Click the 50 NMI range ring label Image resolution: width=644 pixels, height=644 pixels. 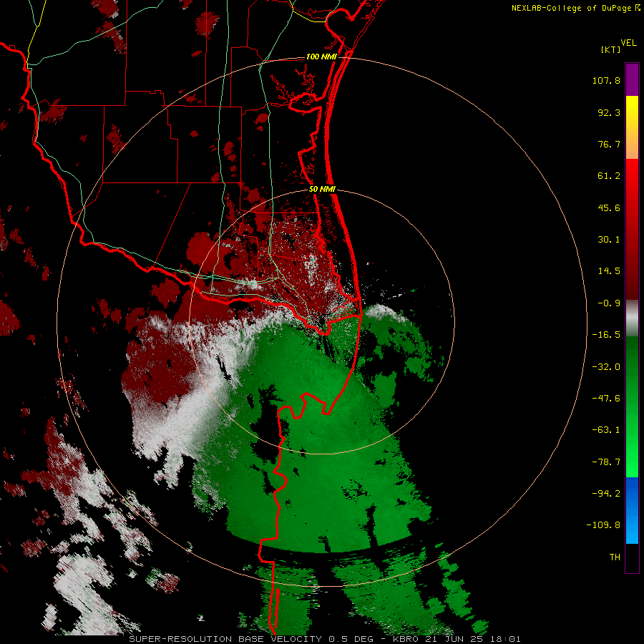coord(323,190)
